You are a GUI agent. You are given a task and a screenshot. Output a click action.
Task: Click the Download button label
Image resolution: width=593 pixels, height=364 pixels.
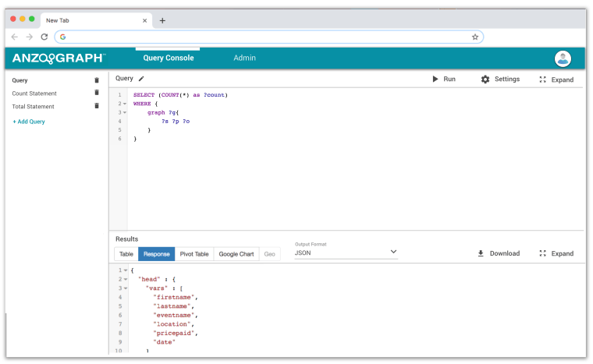505,253
